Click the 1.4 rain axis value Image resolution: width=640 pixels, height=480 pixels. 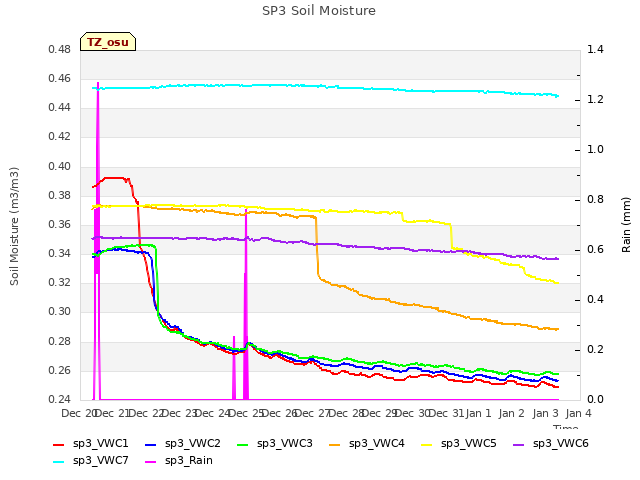pyautogui.click(x=596, y=49)
